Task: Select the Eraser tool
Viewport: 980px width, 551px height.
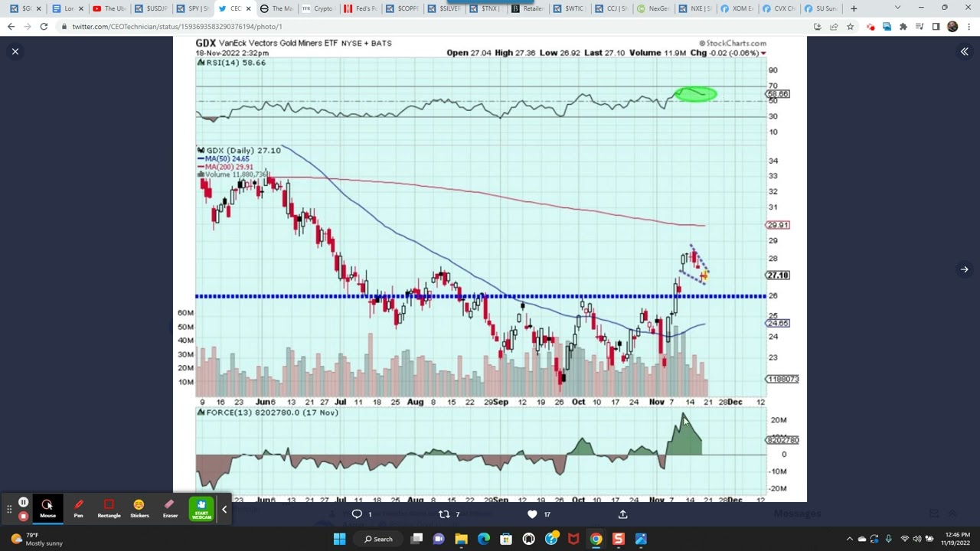Action: [170, 508]
